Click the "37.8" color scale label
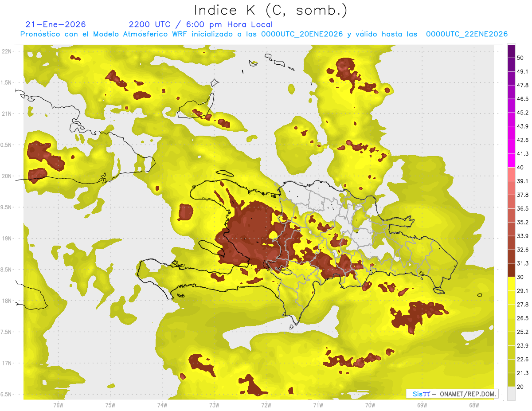532x411 pixels. (523, 195)
